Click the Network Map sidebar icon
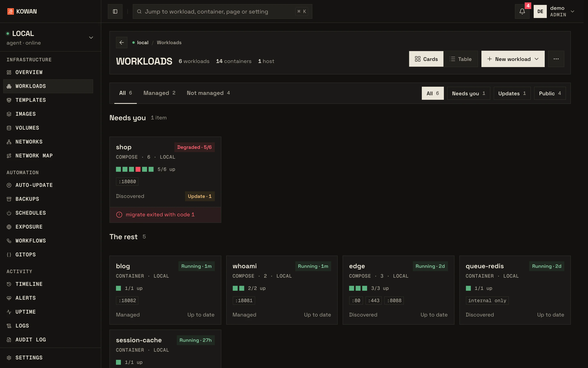588x368 pixels. [9, 156]
